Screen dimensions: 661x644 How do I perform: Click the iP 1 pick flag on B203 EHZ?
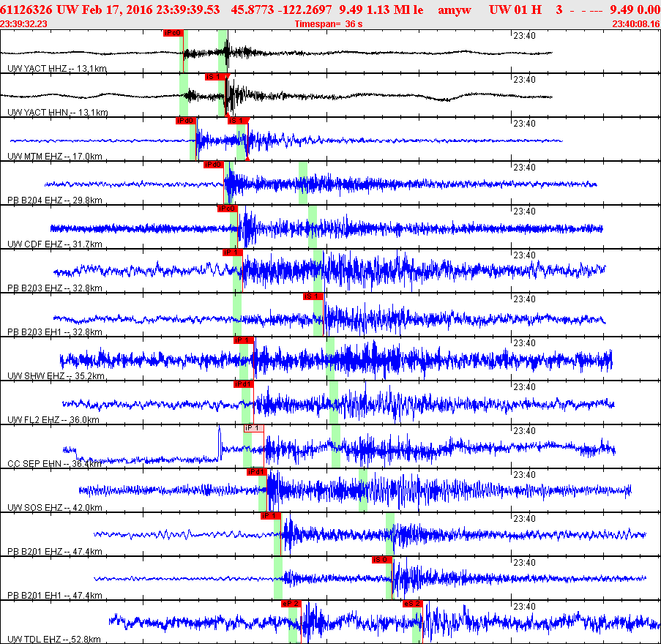(x=232, y=252)
